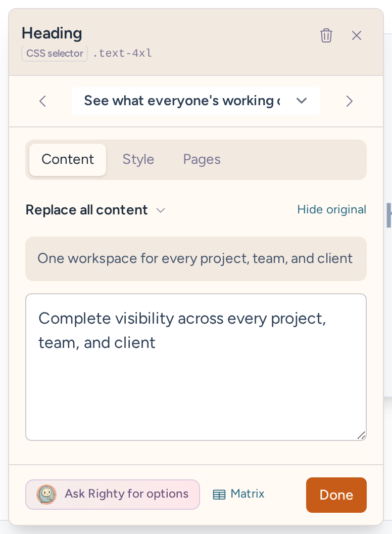This screenshot has height=534, width=392.
Task: Go to the previous element with the left chevron
Action: click(43, 101)
